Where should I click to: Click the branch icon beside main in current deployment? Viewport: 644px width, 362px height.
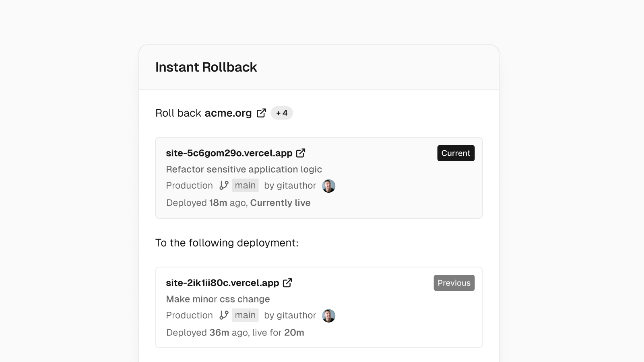pos(224,185)
